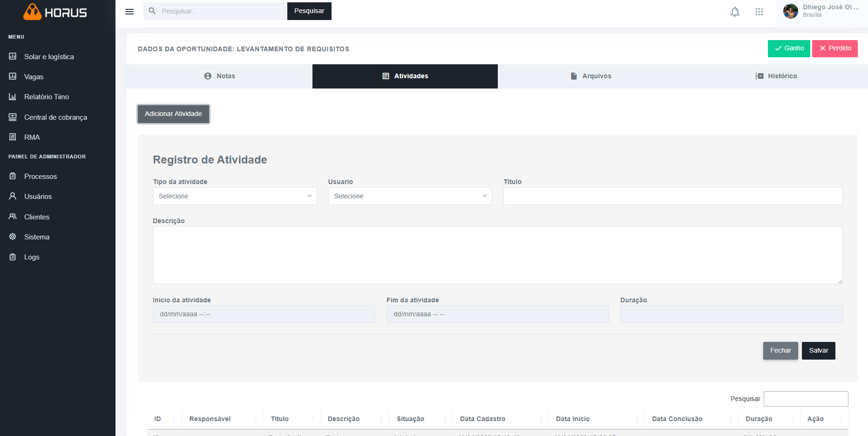Screen dimensions: 868x436
Task: Click the Inicio da atividade date field
Action: 264,314
